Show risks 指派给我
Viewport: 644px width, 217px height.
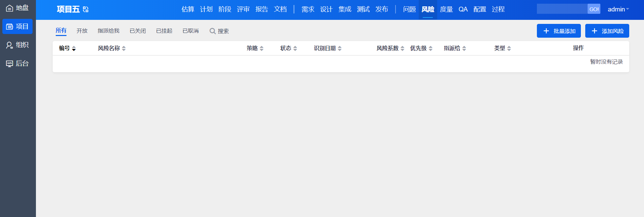pos(108,31)
